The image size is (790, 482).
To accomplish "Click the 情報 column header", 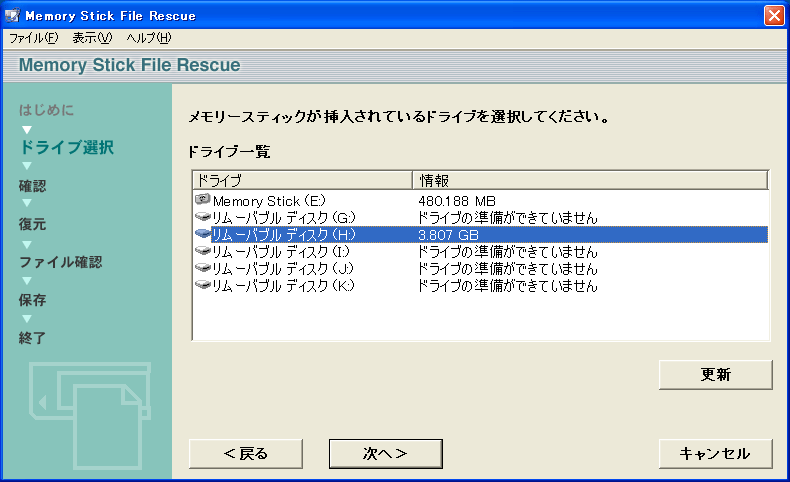I will 590,180.
